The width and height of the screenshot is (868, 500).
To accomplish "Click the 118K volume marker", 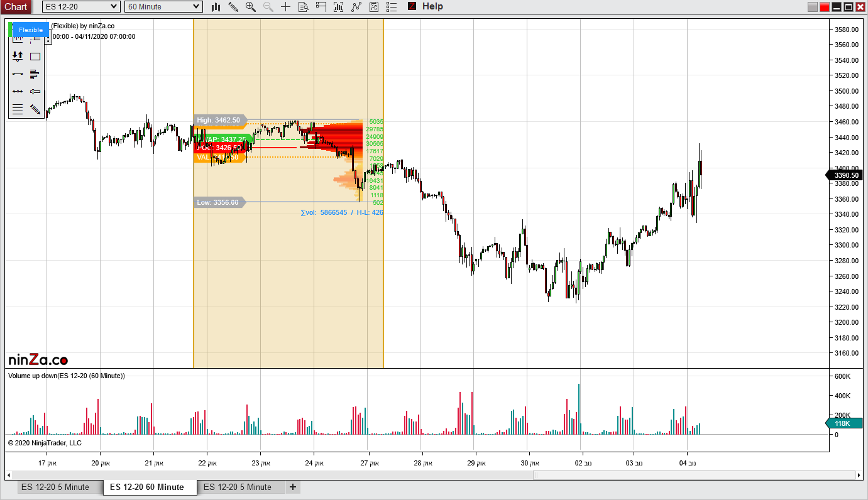I will [x=844, y=423].
